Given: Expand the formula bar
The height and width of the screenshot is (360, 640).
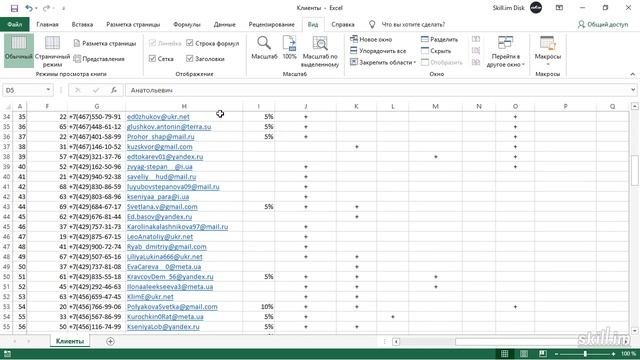Looking at the screenshot, I should (633, 90).
